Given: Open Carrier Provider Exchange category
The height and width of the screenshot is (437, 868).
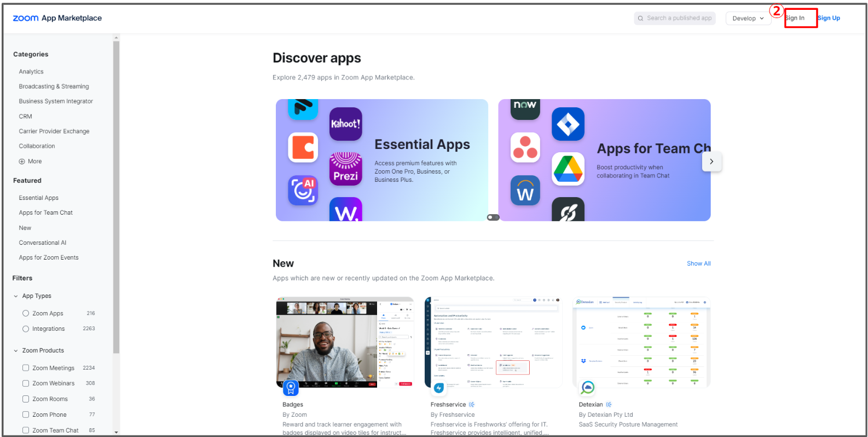Looking at the screenshot, I should click(x=54, y=131).
